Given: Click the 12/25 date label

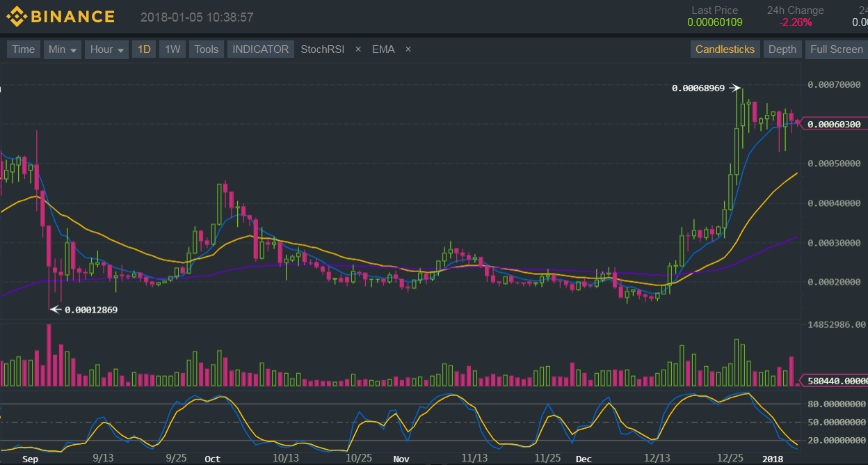Looking at the screenshot, I should point(730,459).
